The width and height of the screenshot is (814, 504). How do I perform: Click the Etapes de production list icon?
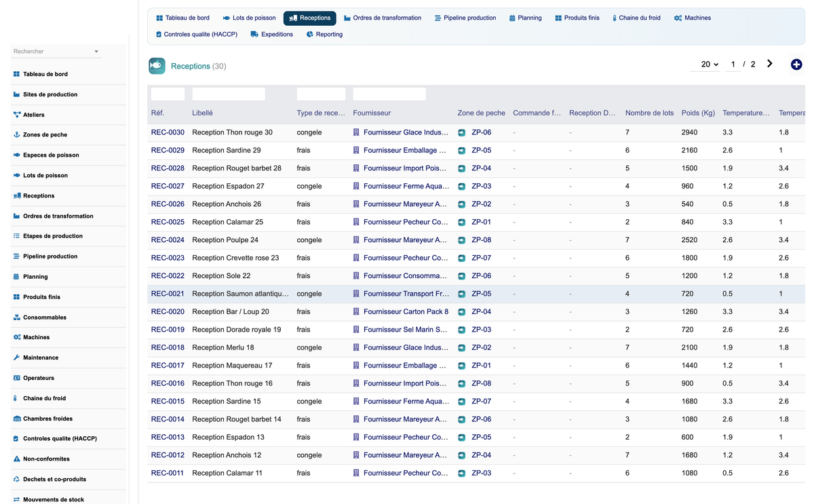click(16, 236)
